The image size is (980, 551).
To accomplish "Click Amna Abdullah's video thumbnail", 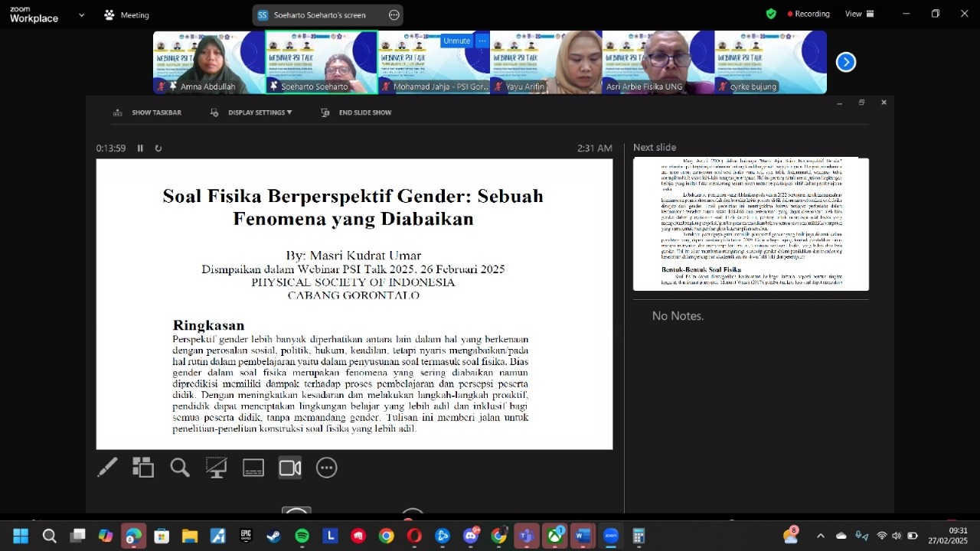I will [x=207, y=61].
